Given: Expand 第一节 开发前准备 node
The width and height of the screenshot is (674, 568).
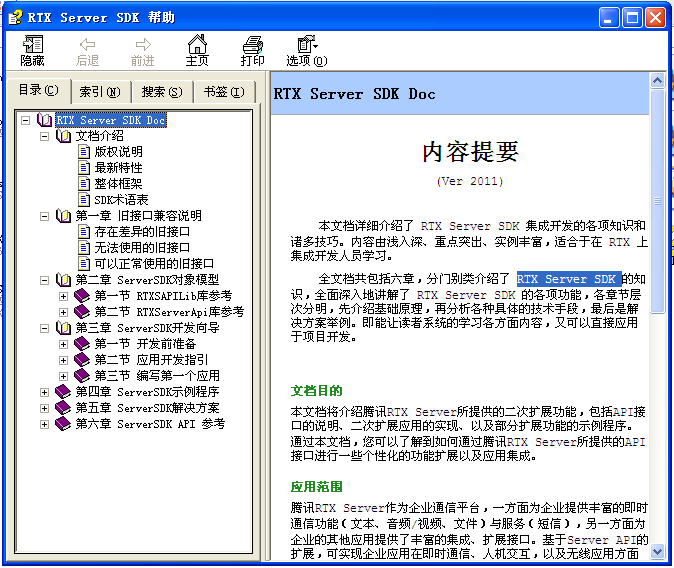Looking at the screenshot, I should (x=63, y=344).
